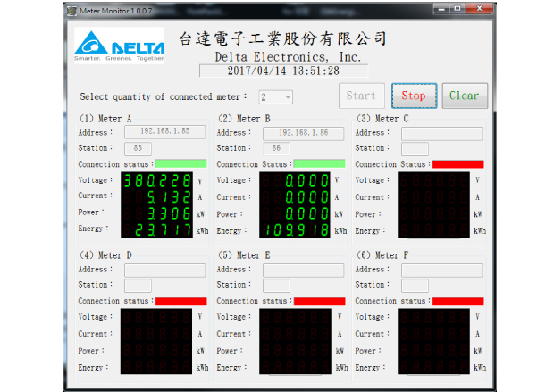
Task: Click the Meter Monitor title bar icon
Action: 71,11
